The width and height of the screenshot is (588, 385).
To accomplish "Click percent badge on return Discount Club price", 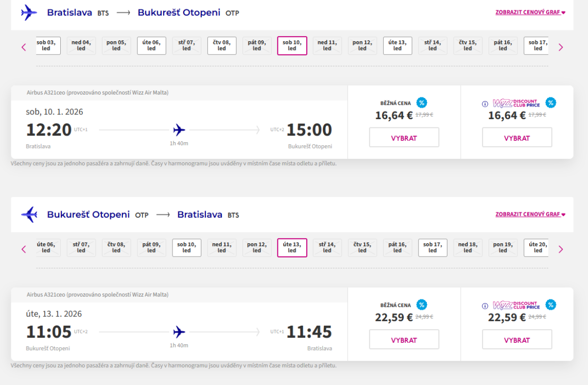I will (551, 305).
